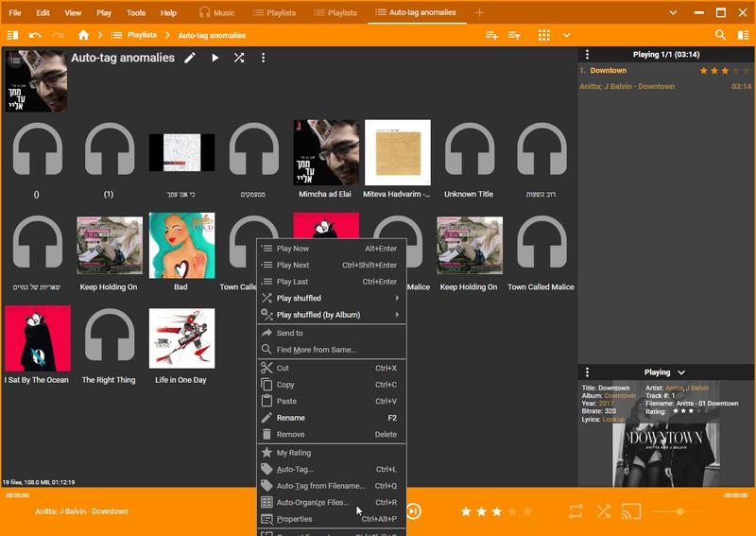The height and width of the screenshot is (536, 756).
Task: Click the Cast to device icon
Action: [x=631, y=511]
